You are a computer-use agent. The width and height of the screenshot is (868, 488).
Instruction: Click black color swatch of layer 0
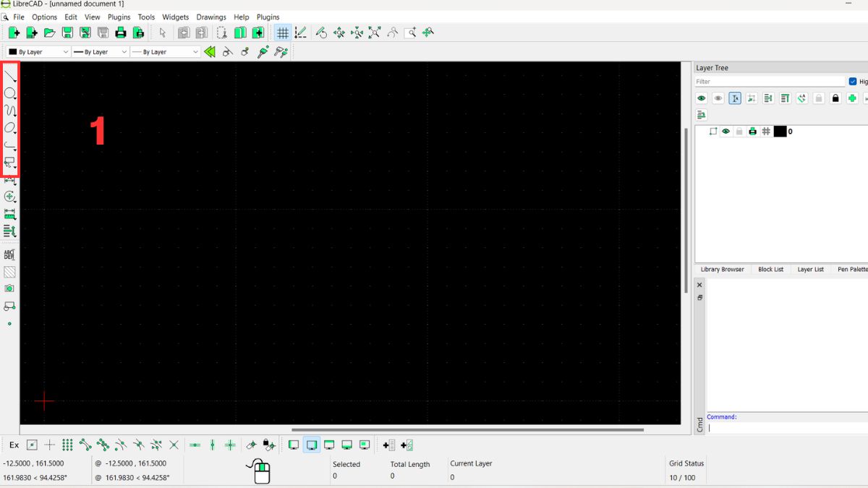tap(780, 132)
